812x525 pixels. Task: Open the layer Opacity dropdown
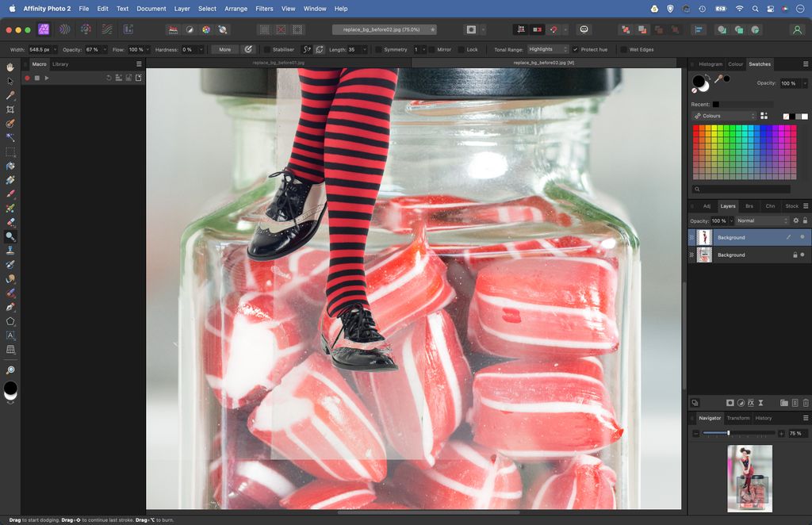(731, 220)
